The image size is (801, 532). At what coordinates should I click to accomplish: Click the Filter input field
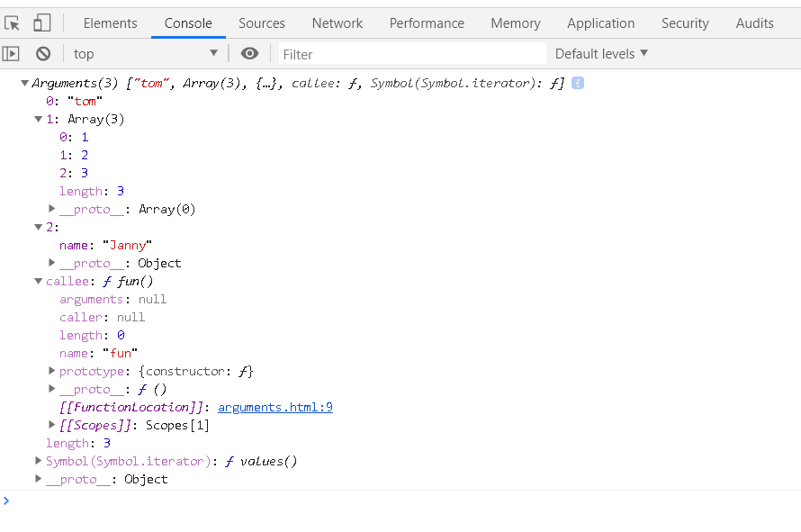pos(412,54)
